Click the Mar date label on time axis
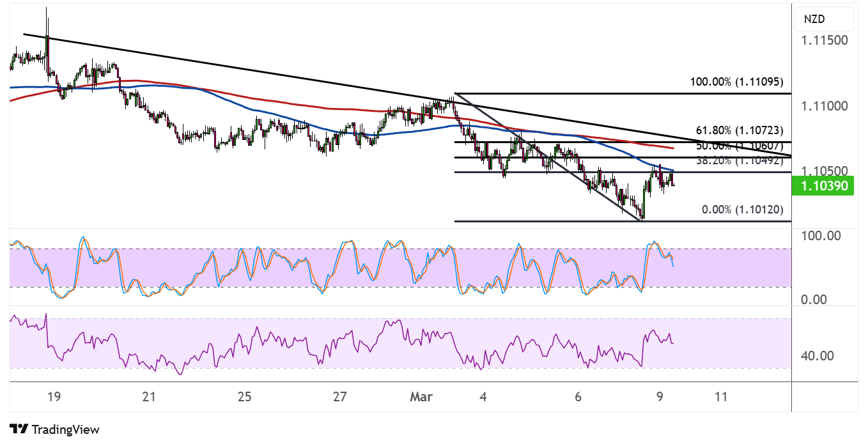 [421, 397]
